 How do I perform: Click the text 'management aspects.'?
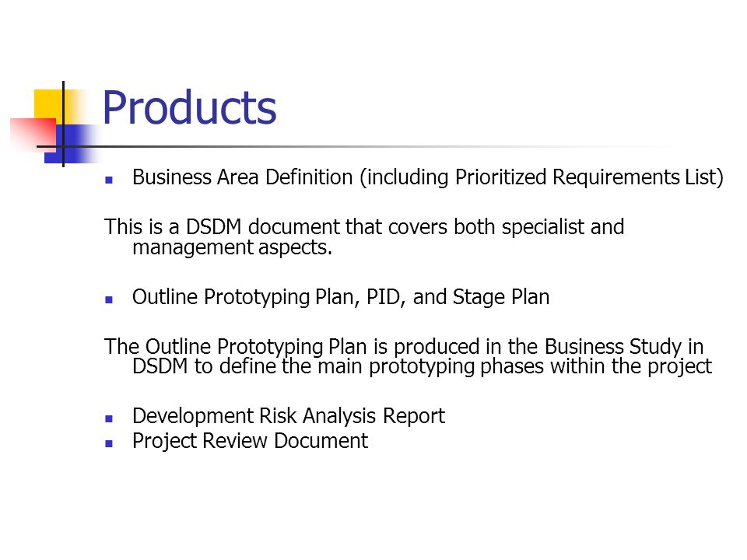tap(232, 247)
